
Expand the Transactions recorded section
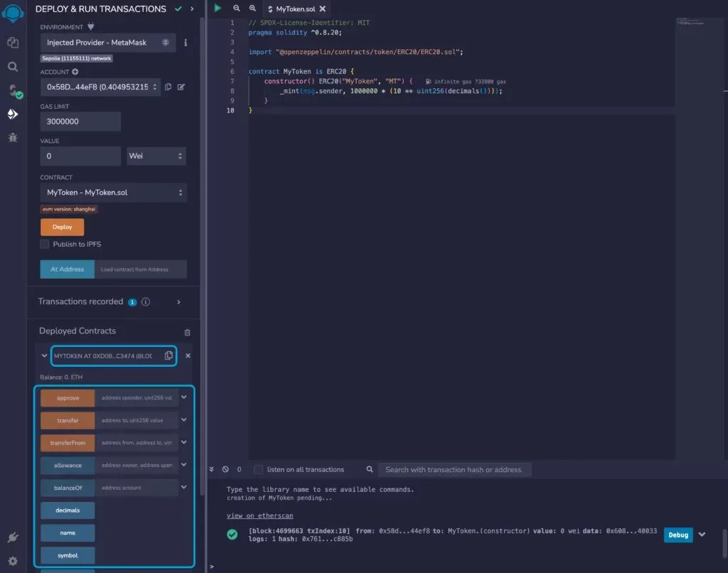[x=178, y=302]
